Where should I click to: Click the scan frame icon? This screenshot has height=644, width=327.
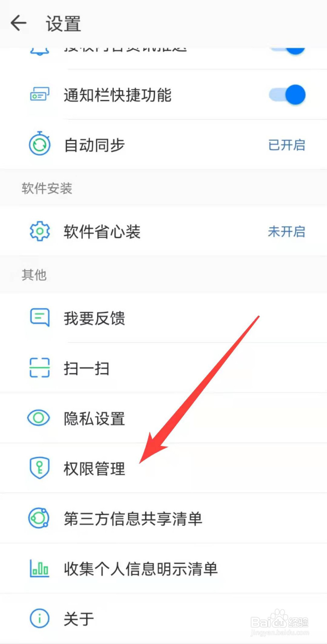(x=39, y=367)
